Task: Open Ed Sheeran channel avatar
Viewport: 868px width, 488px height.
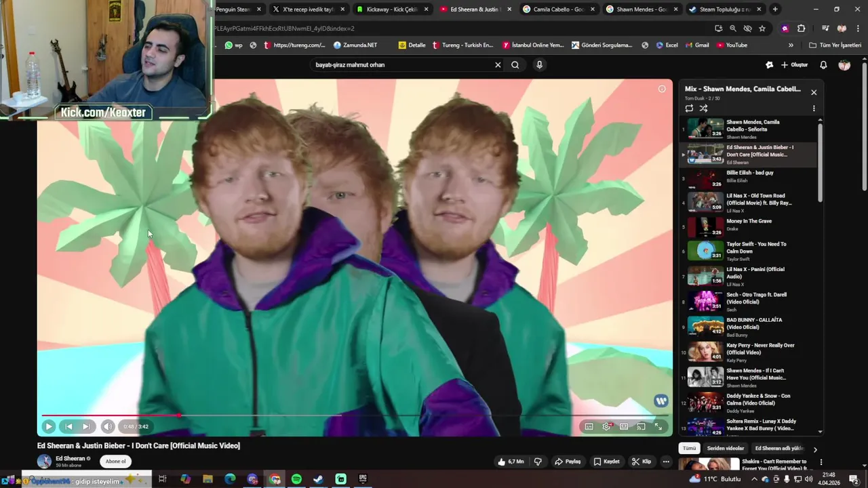Action: [44, 462]
